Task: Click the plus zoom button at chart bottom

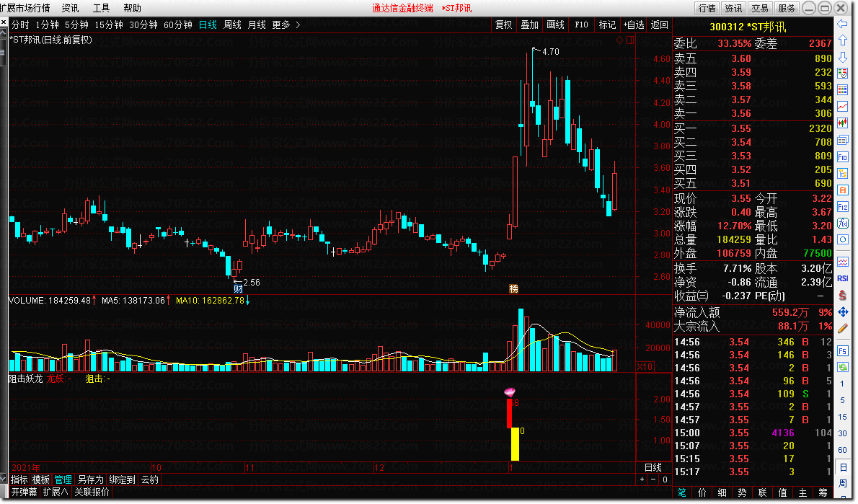Action: [x=642, y=479]
